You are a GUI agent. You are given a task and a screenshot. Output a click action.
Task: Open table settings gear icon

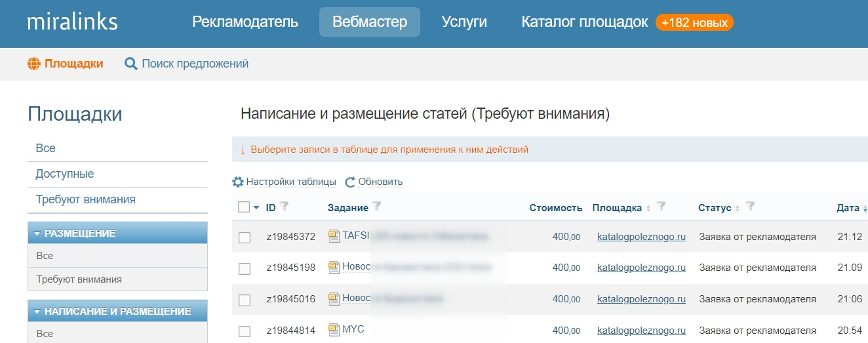(238, 182)
